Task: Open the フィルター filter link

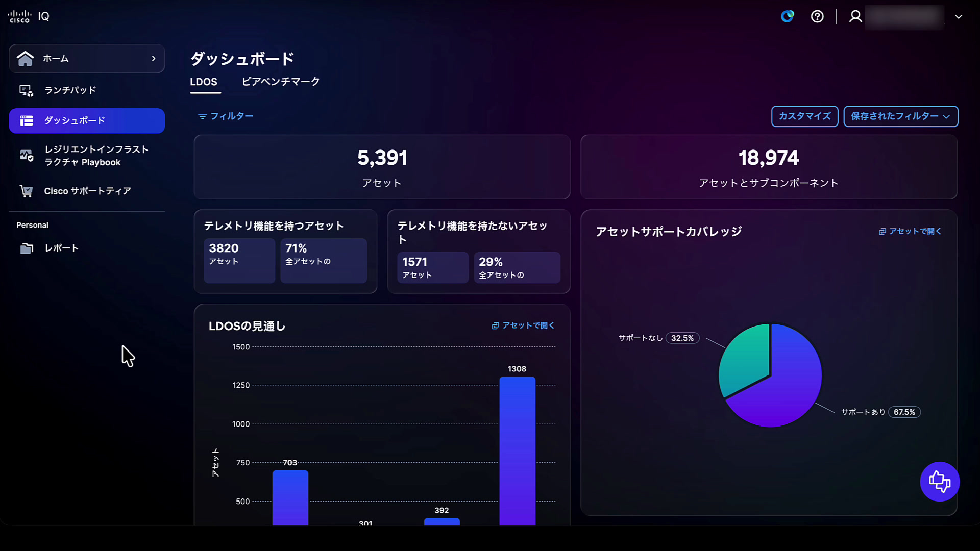Action: coord(226,116)
